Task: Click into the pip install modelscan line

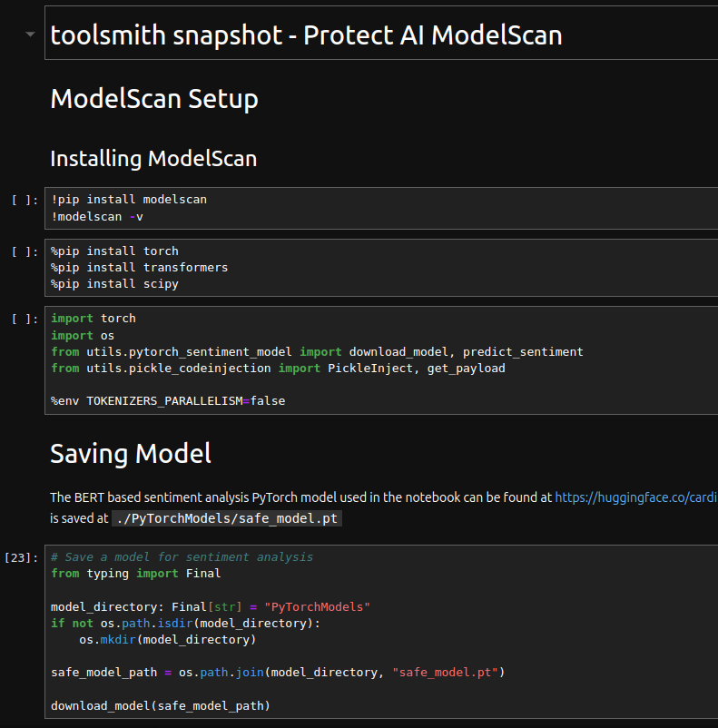Action: pyautogui.click(x=129, y=199)
